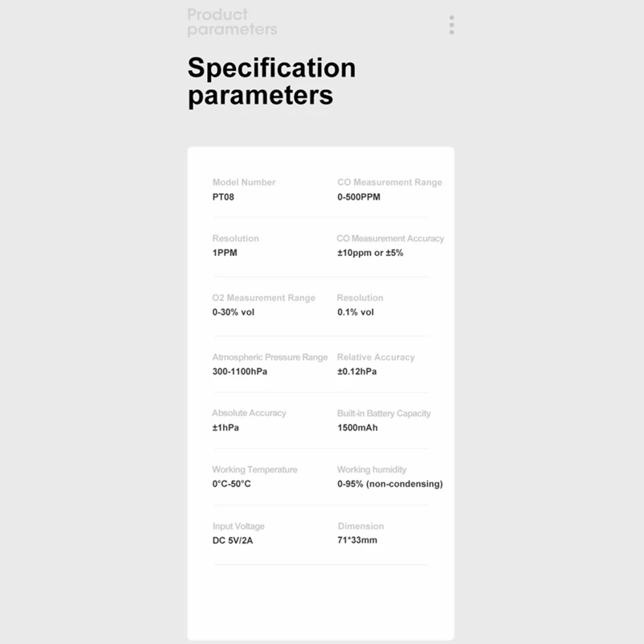Click the "Specification parameters" heading
The image size is (644, 644).
pyautogui.click(x=271, y=81)
